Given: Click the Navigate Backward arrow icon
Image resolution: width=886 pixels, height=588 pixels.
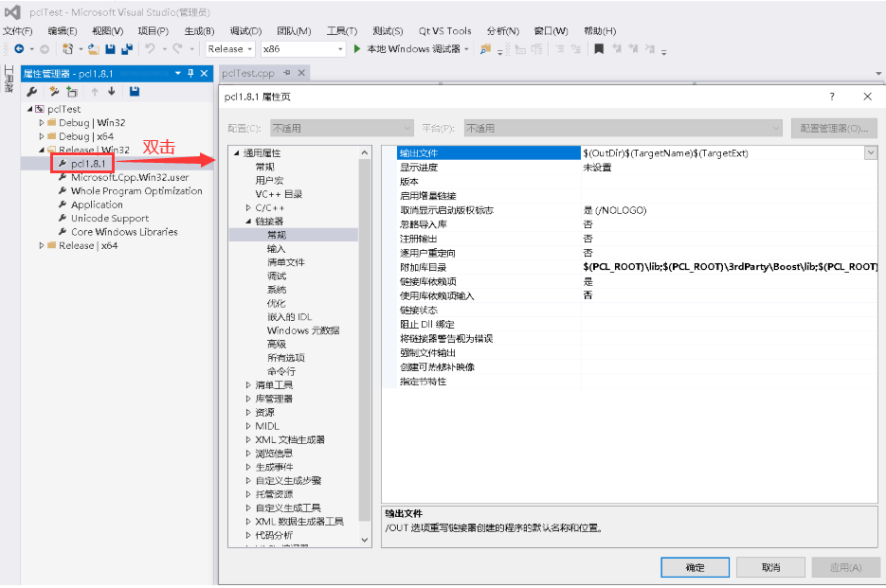Looking at the screenshot, I should coord(19,49).
